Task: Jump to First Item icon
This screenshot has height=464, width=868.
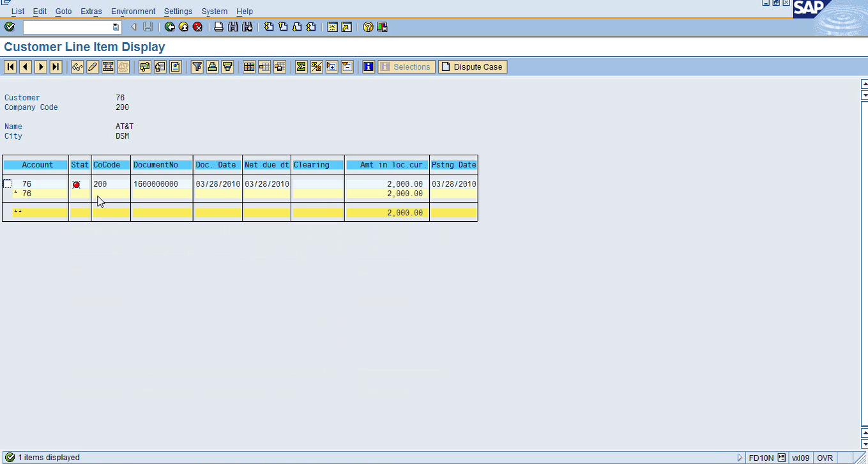Action: click(x=10, y=66)
